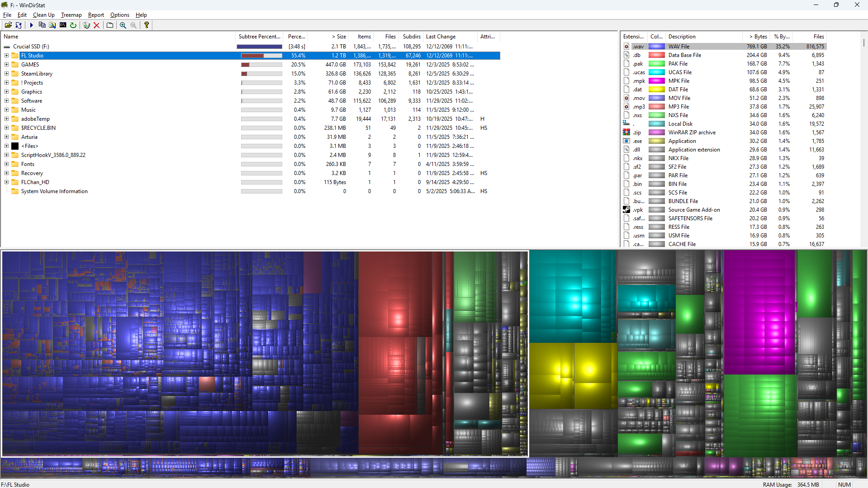Image resolution: width=868 pixels, height=488 pixels.
Task: Click the red X permanent delete icon
Action: click(96, 25)
